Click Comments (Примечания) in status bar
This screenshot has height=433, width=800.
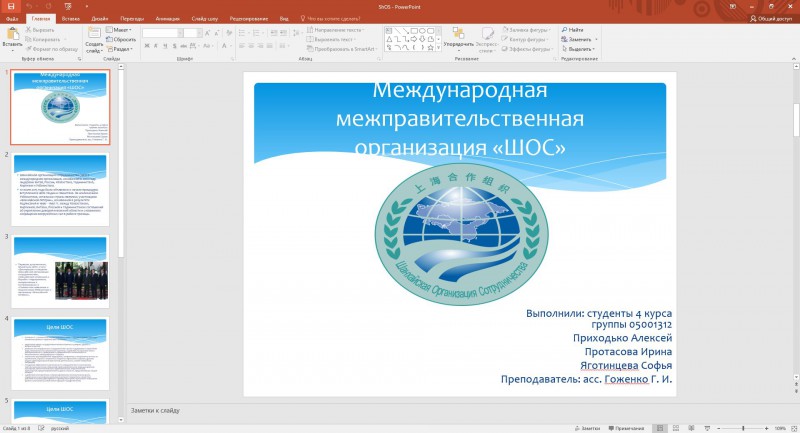626,428
